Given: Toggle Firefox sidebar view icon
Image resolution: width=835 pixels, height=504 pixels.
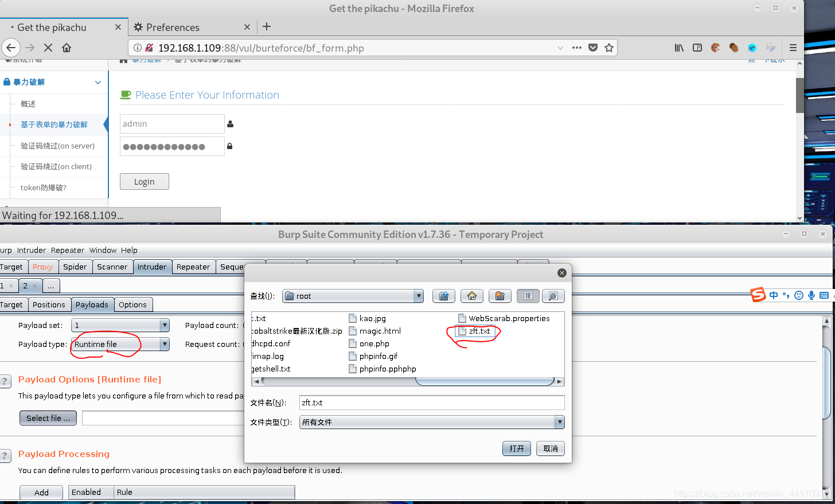Looking at the screenshot, I should click(697, 48).
